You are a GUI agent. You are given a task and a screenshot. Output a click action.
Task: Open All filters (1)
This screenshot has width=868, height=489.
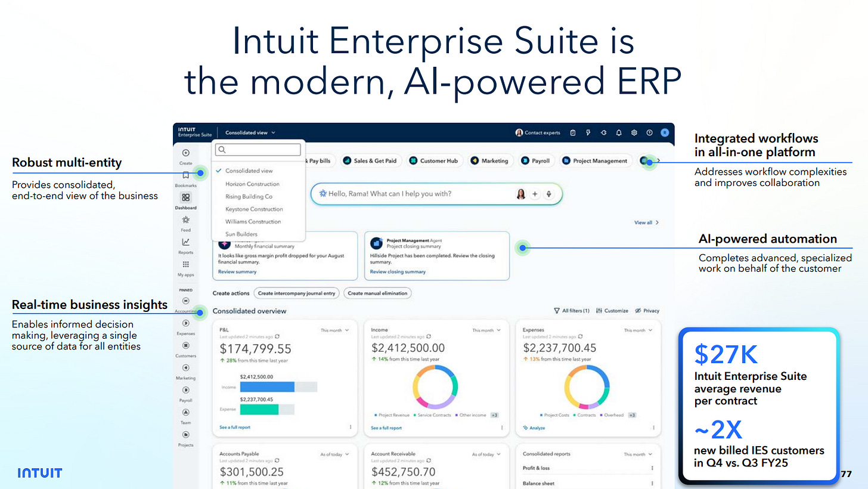[x=572, y=311]
